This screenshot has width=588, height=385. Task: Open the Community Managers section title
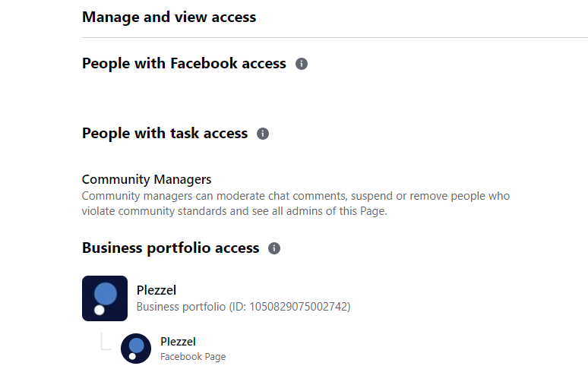coord(147,179)
